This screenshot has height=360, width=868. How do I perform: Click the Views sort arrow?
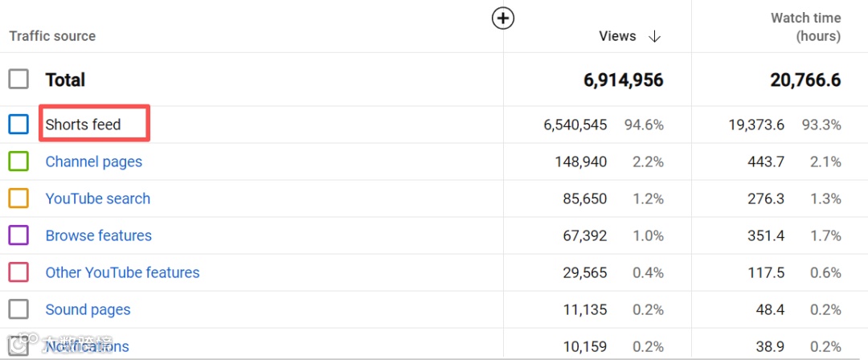click(x=654, y=36)
